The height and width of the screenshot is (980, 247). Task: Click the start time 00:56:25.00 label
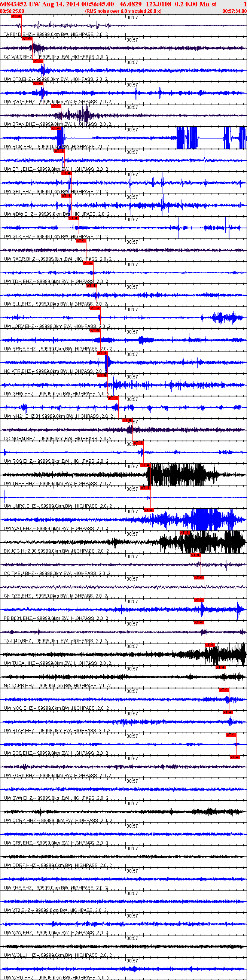[12, 11]
